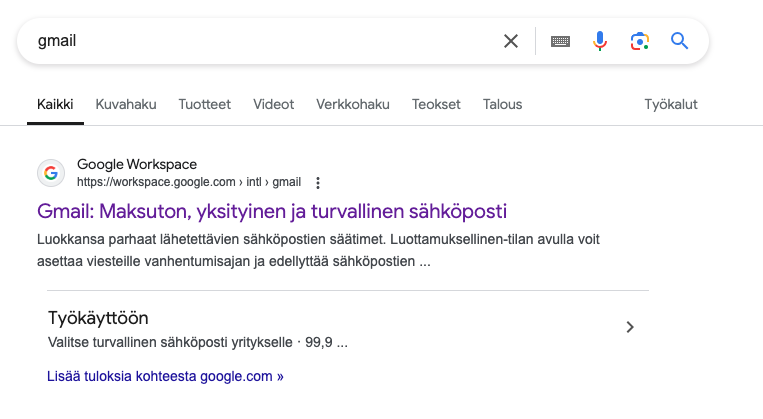Clear the search query with X icon
Screen dimensions: 763x419
coord(510,41)
